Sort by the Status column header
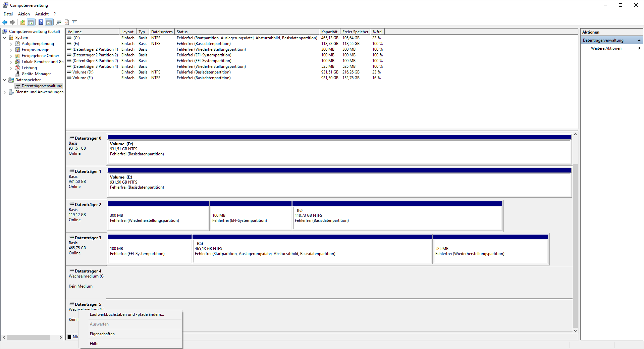 click(247, 32)
